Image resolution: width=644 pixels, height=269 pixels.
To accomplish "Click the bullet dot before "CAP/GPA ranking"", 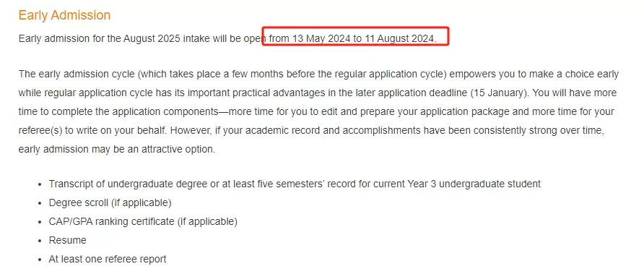I will click(x=40, y=222).
